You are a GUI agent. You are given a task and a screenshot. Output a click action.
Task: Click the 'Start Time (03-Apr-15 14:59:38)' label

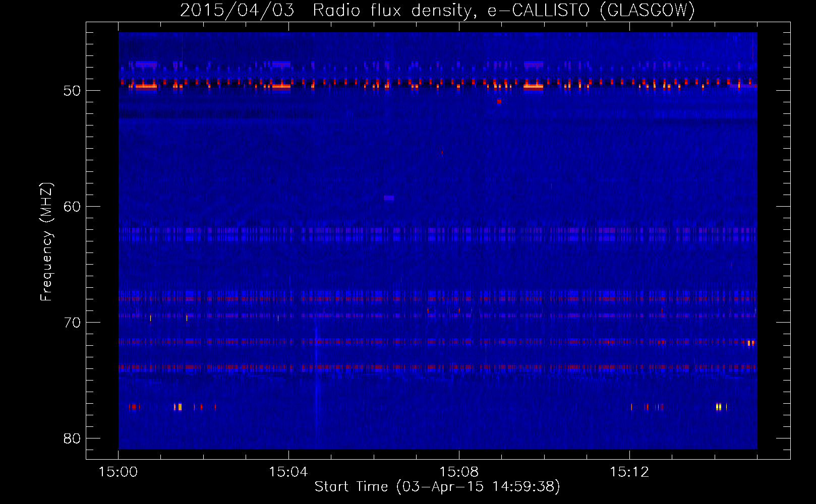click(x=437, y=486)
